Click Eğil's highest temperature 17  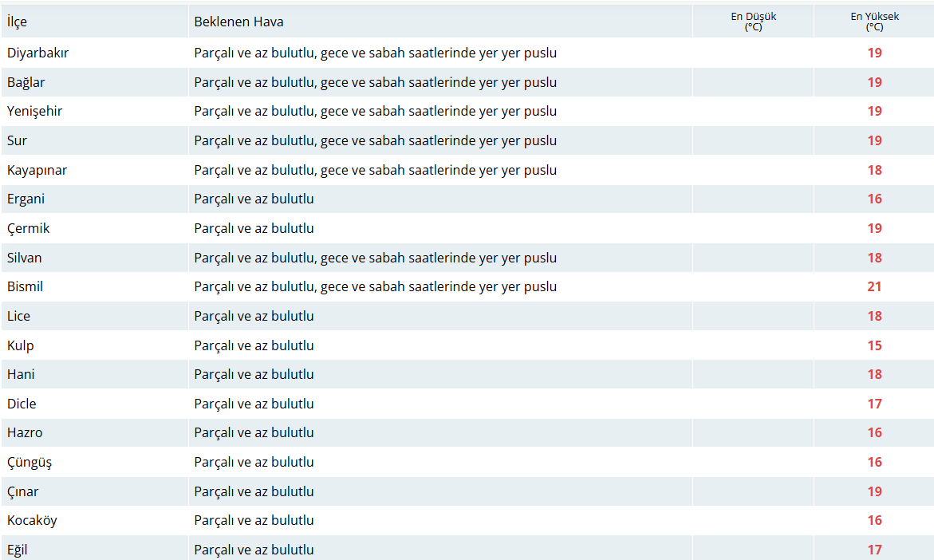[x=874, y=550]
